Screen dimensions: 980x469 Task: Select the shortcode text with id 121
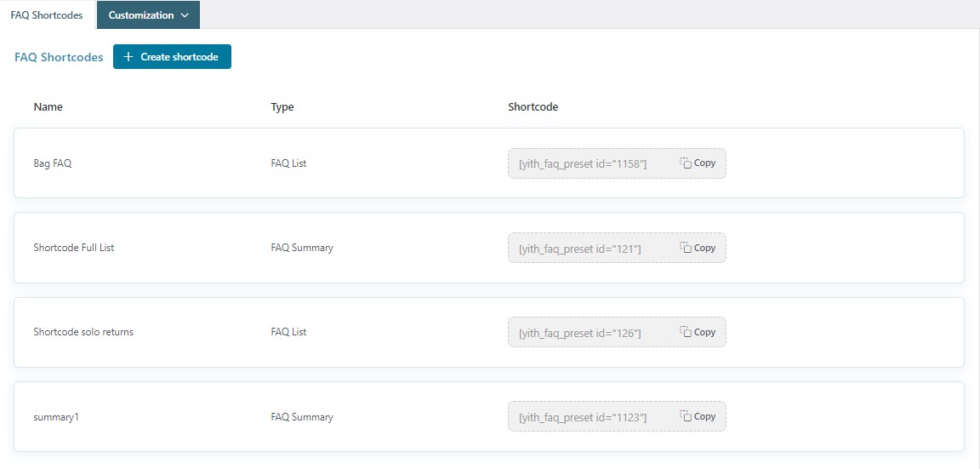(x=579, y=249)
